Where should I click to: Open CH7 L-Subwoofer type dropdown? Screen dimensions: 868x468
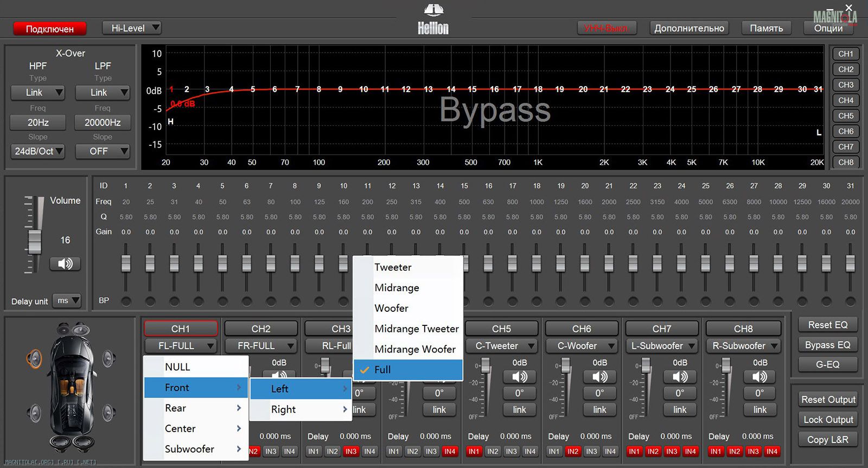click(662, 345)
